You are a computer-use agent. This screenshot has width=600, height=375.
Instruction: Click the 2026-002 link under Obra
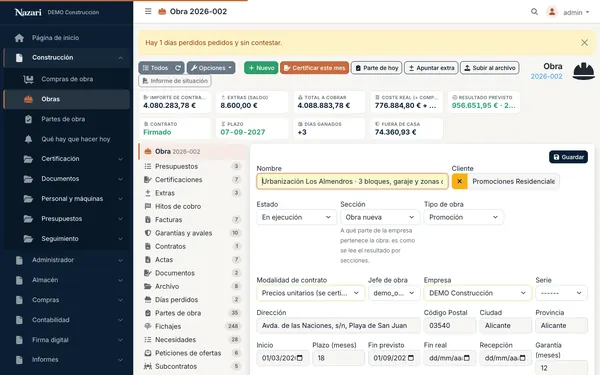[x=546, y=77]
